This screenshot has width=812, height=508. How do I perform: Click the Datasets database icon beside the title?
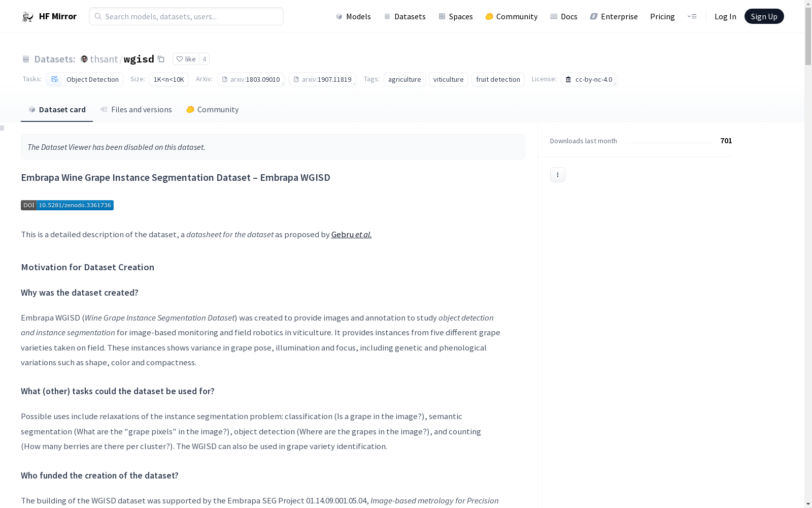[x=26, y=59]
